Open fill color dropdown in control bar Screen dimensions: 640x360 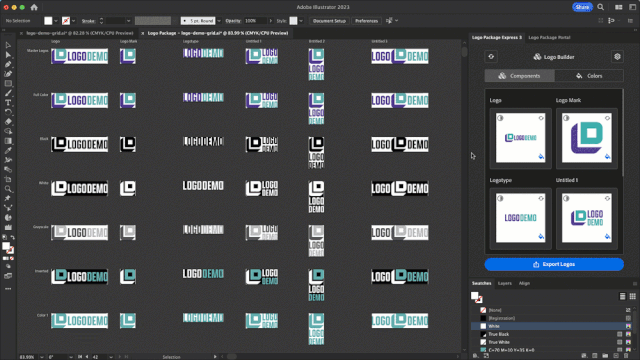tap(56, 21)
